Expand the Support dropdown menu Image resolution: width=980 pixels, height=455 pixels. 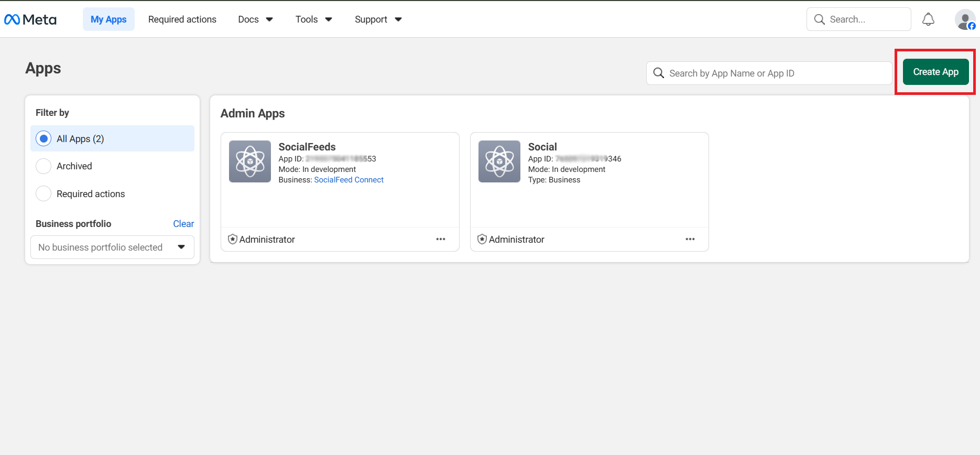click(378, 19)
